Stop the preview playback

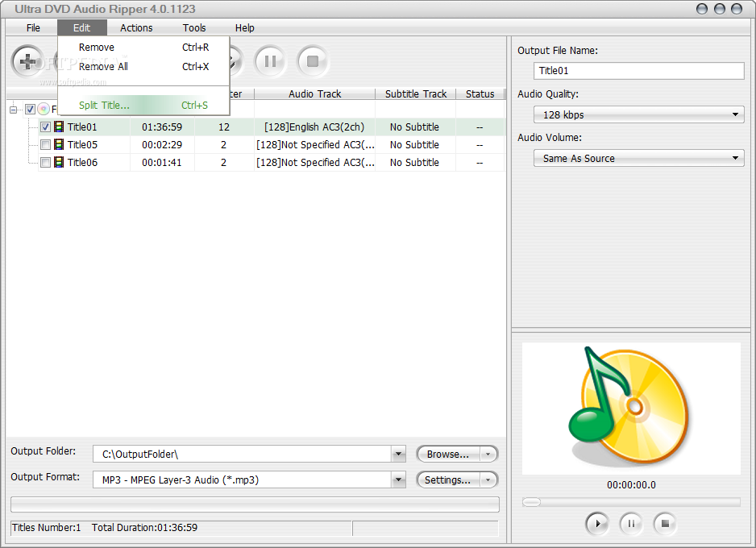click(x=665, y=523)
